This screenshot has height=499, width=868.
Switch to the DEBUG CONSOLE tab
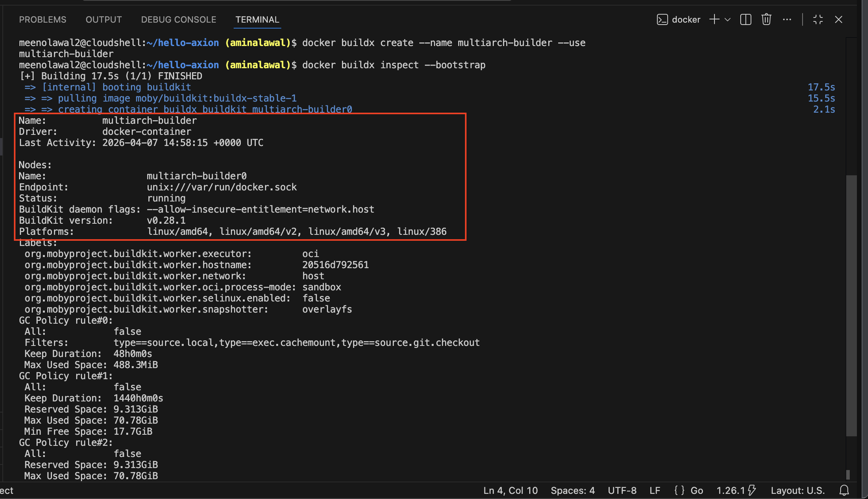click(x=179, y=19)
